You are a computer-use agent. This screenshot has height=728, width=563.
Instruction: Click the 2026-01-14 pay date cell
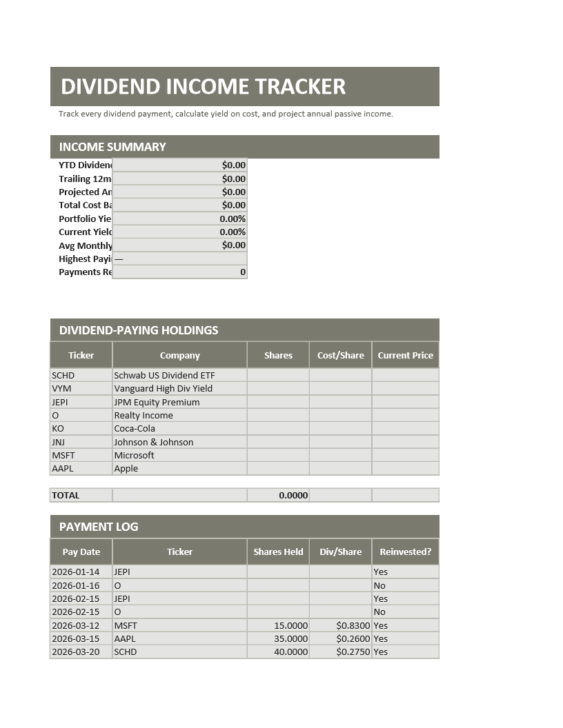pos(81,572)
